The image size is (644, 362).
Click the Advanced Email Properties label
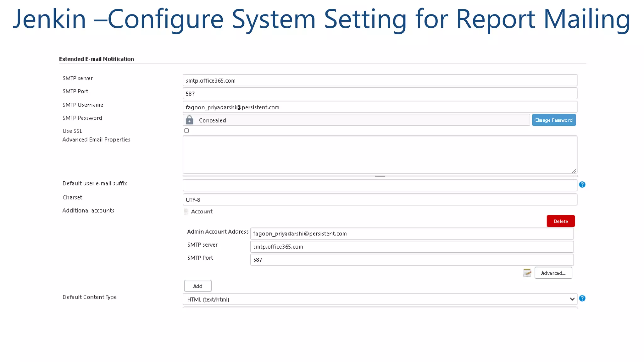coord(96,140)
